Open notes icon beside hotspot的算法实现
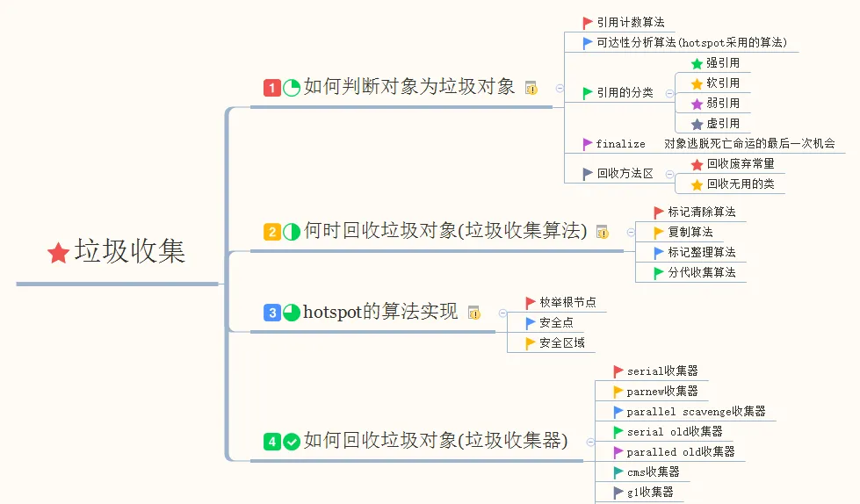The image size is (860, 504). (x=473, y=313)
